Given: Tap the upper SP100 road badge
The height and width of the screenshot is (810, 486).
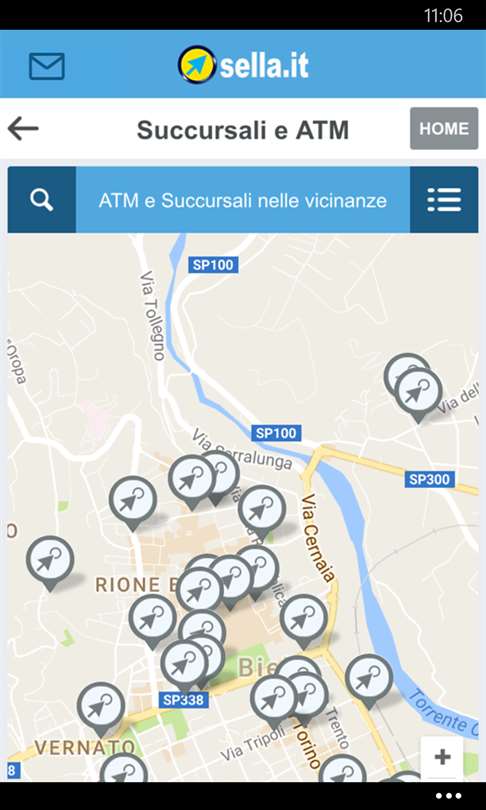Looking at the screenshot, I should 213,265.
